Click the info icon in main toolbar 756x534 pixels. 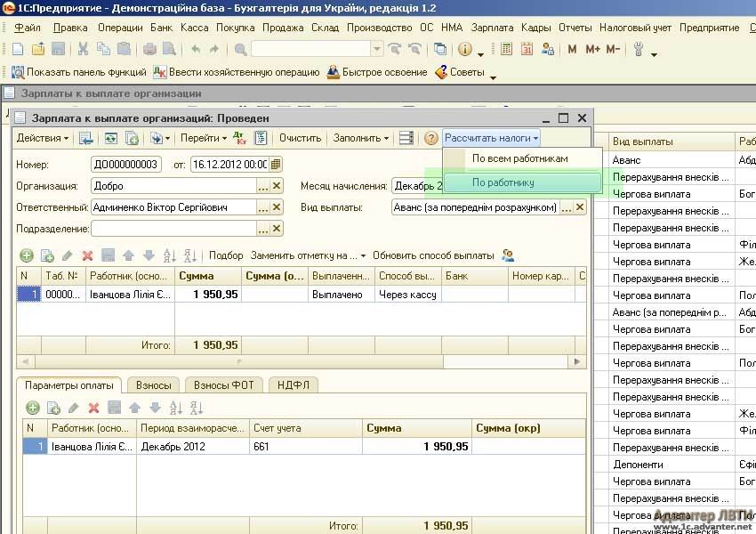[465, 49]
